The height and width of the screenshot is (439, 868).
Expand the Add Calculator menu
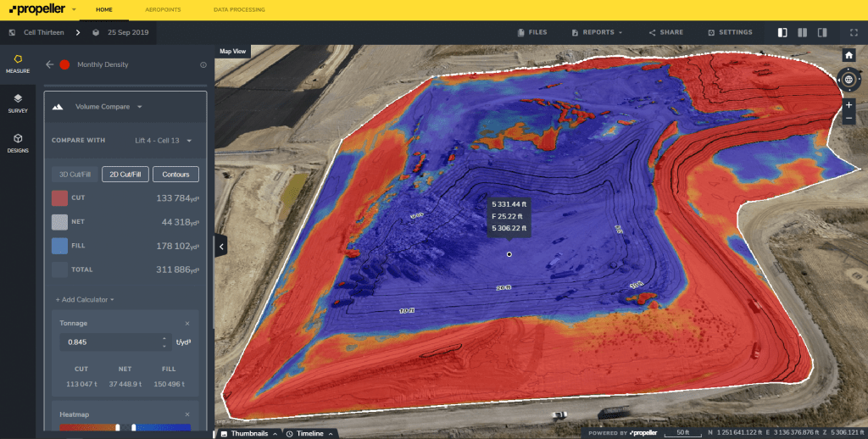pyautogui.click(x=85, y=299)
